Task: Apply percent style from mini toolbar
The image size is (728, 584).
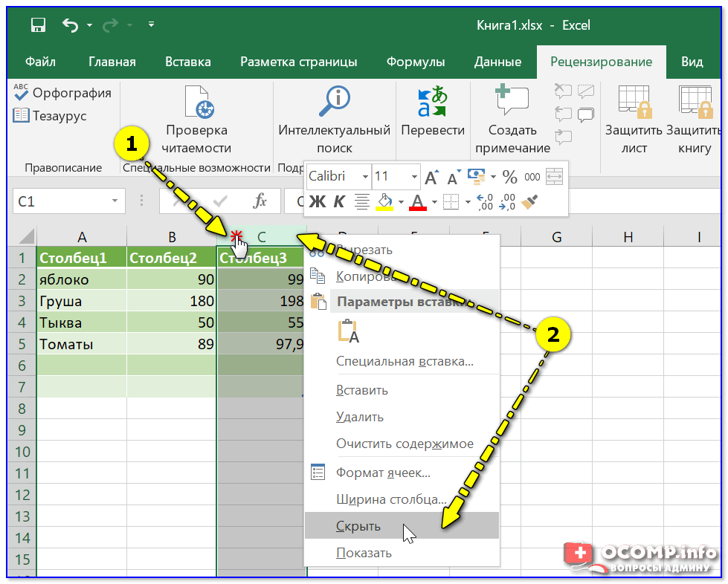Action: click(x=509, y=177)
